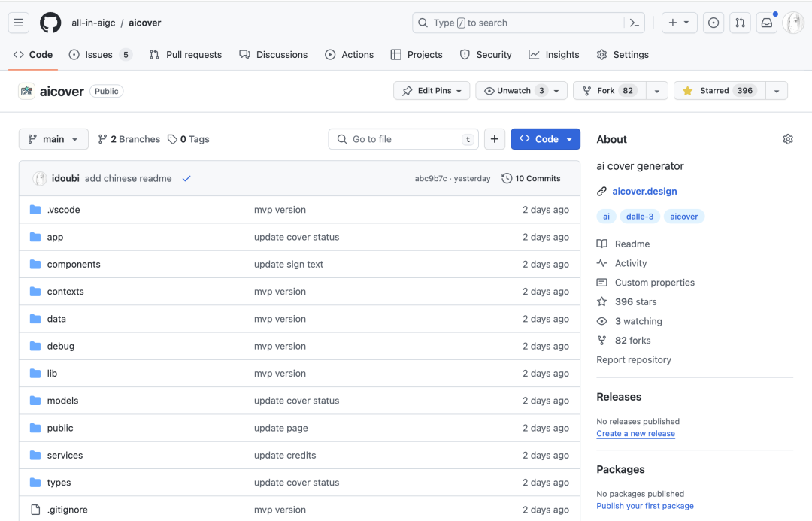Viewport: 812px width, 521px height.
Task: Click the Unwatch button
Action: (x=521, y=91)
